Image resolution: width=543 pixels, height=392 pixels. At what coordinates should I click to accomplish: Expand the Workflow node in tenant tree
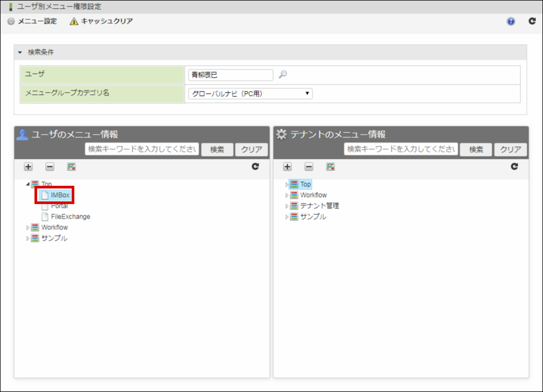287,195
